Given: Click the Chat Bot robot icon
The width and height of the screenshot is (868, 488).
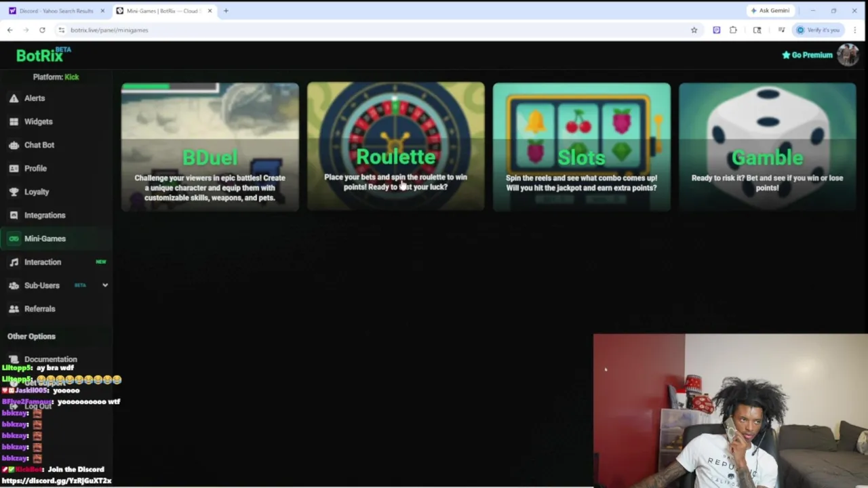Looking at the screenshot, I should tap(14, 145).
